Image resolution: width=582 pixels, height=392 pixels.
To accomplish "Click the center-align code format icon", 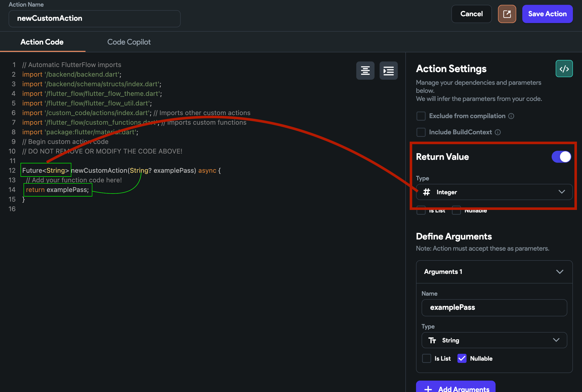I will click(365, 71).
